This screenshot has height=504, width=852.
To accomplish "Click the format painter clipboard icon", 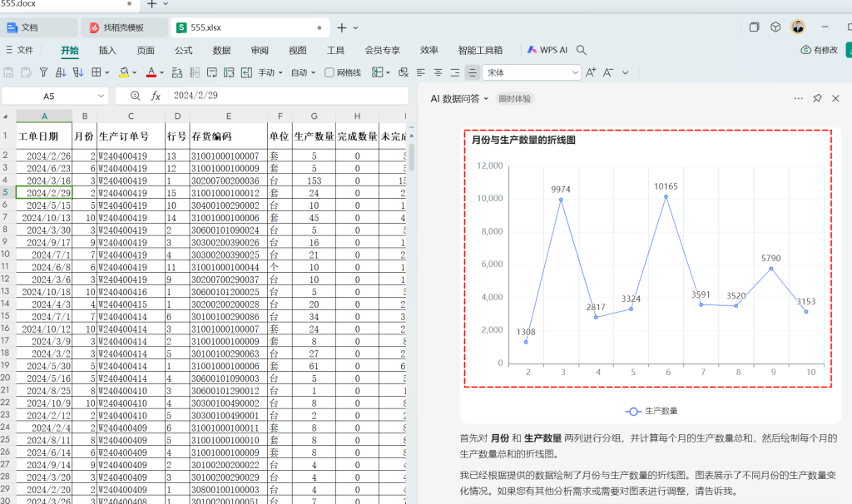I will 26,72.
